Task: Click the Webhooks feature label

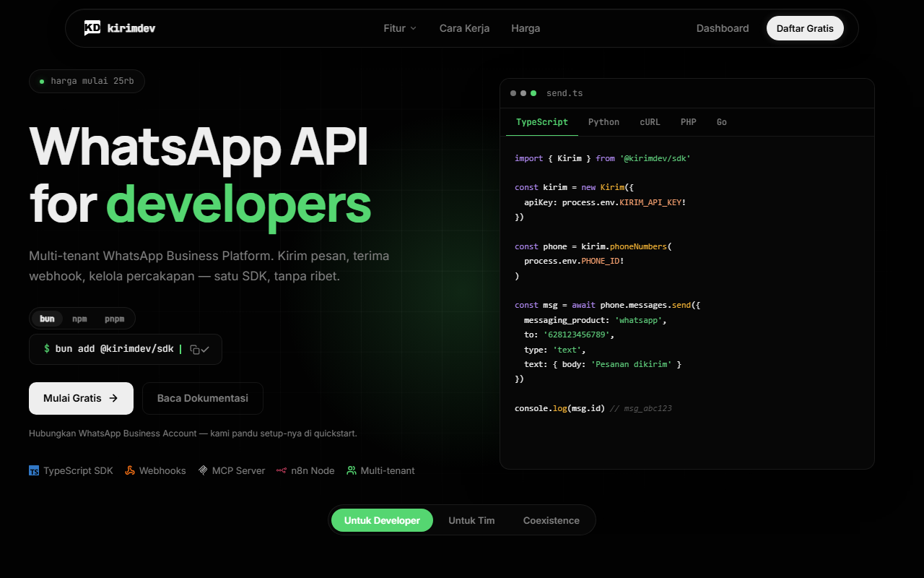Action: click(x=162, y=470)
